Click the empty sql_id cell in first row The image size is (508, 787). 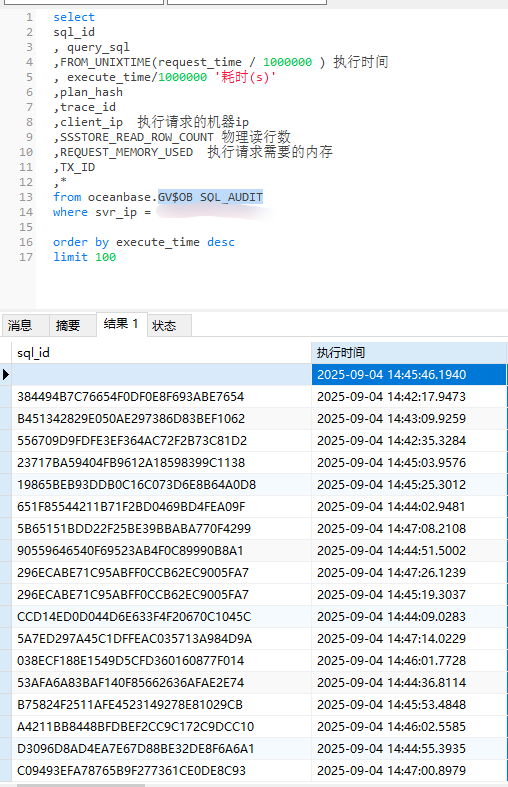(x=161, y=374)
